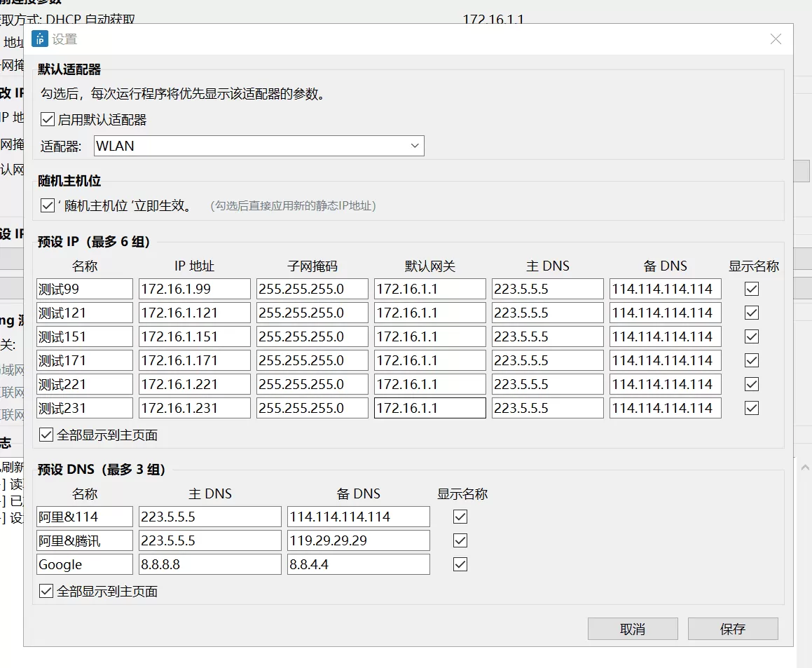Click 主 DNS field in 测试99 row
This screenshot has width=812, height=668.
[x=547, y=289]
